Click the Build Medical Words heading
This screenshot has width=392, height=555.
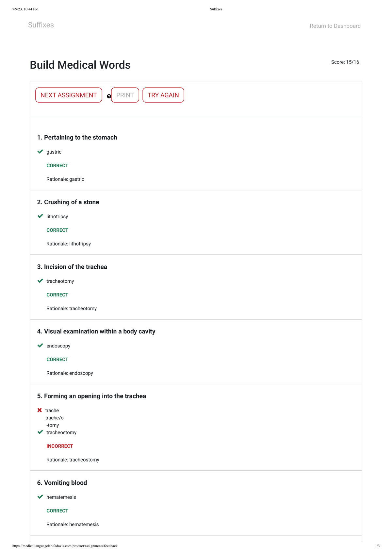80,65
